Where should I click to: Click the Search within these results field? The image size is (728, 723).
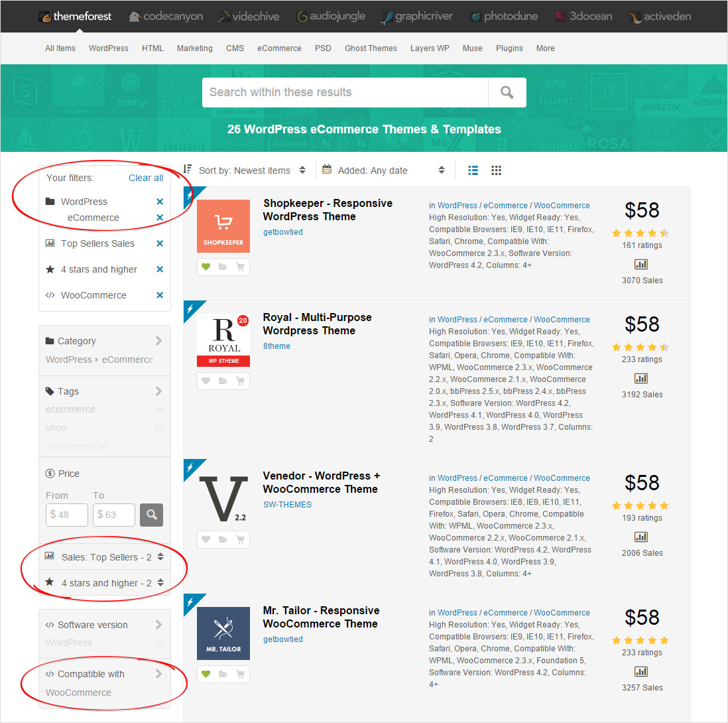pos(345,92)
